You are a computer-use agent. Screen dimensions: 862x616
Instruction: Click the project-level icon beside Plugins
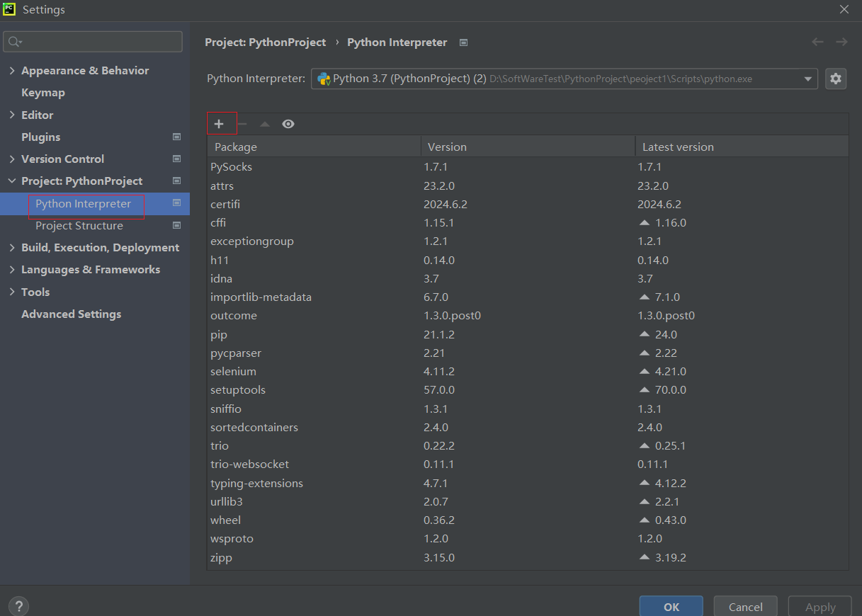tap(176, 137)
